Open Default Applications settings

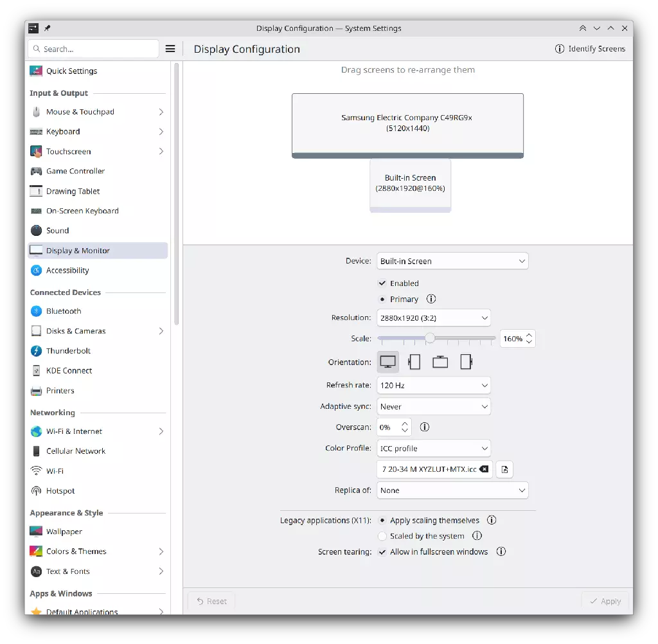(98, 611)
